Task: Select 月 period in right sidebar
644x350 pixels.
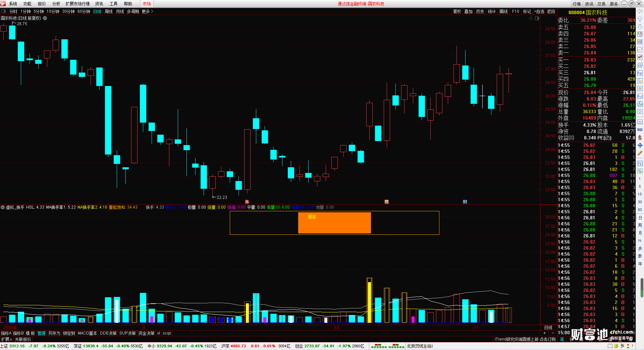Action: (640, 233)
